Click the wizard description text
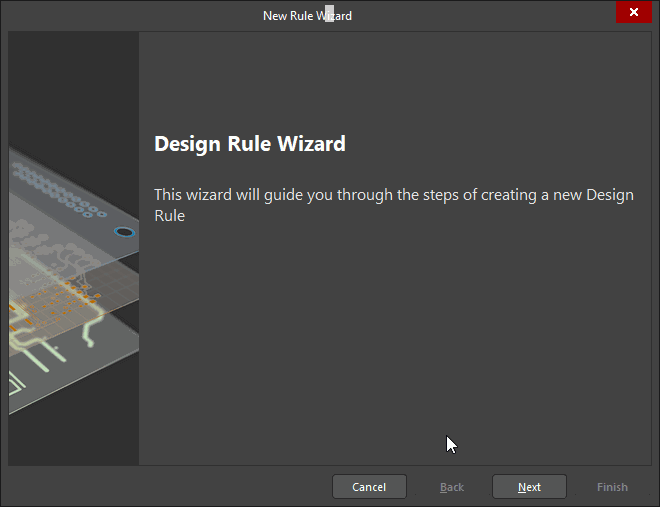Image resolution: width=660 pixels, height=507 pixels. click(x=394, y=205)
